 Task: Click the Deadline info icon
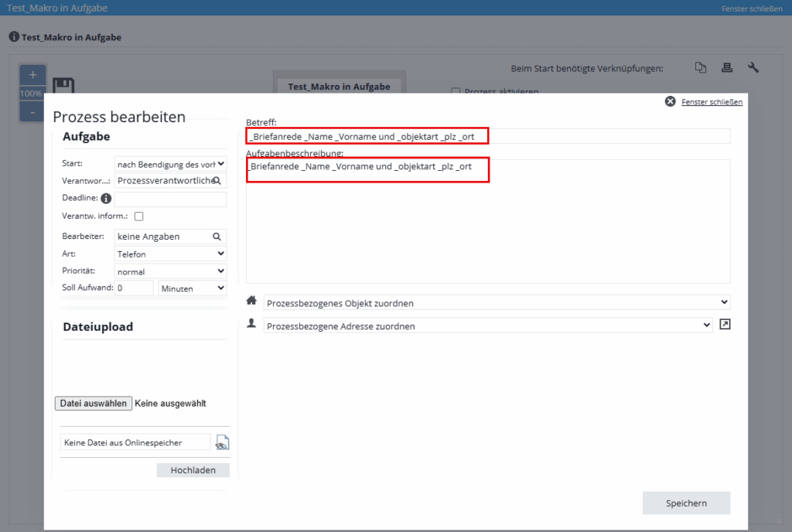click(107, 199)
